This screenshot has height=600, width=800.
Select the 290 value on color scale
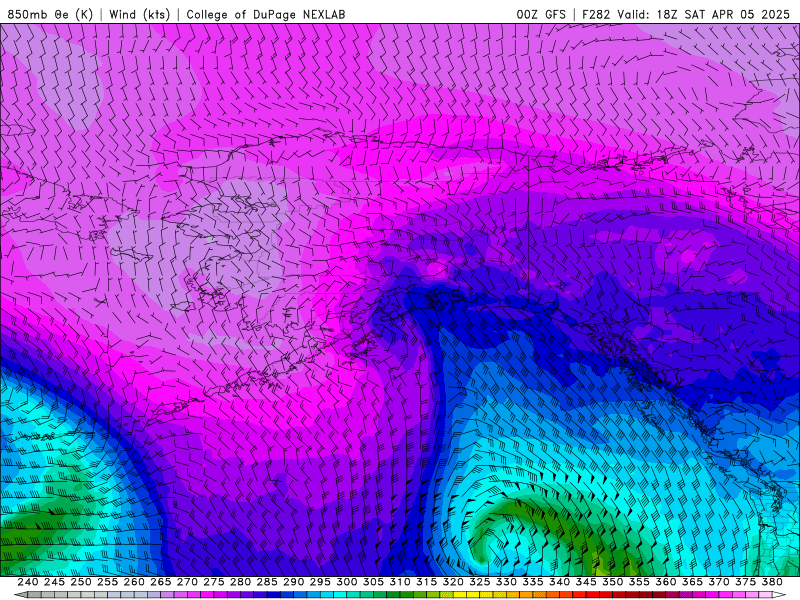pos(293,582)
